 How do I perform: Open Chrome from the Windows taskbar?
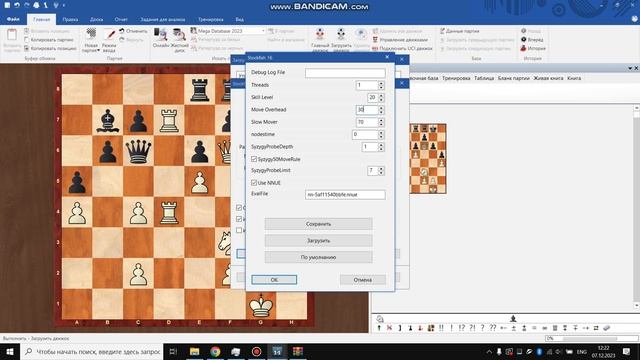[x=215, y=351]
